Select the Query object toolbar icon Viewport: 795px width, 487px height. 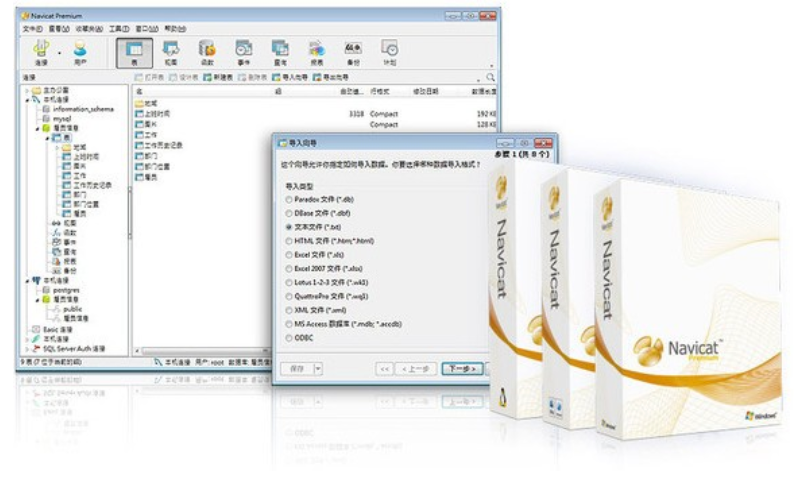pos(280,53)
